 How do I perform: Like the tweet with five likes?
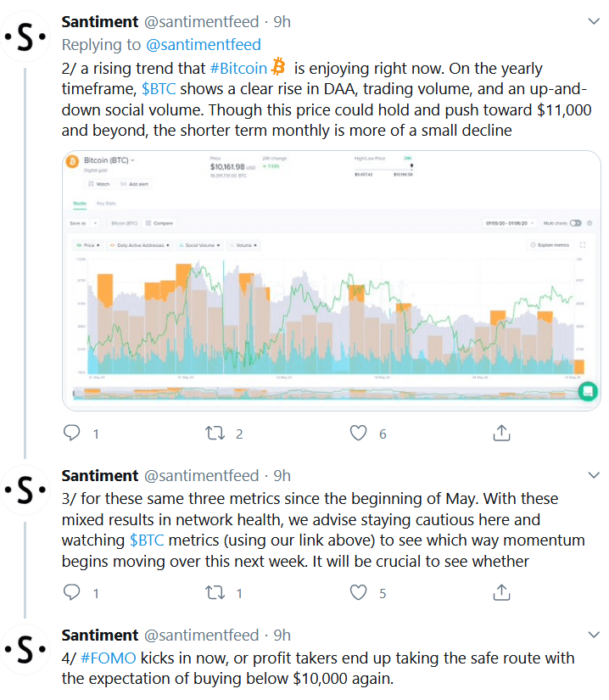point(358,592)
